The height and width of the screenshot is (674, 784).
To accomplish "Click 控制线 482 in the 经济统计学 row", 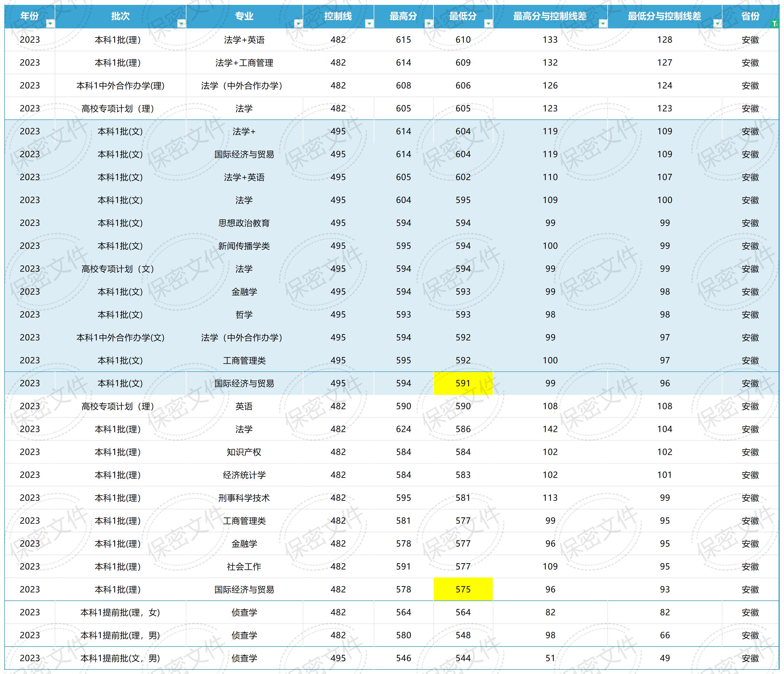I will coord(338,475).
